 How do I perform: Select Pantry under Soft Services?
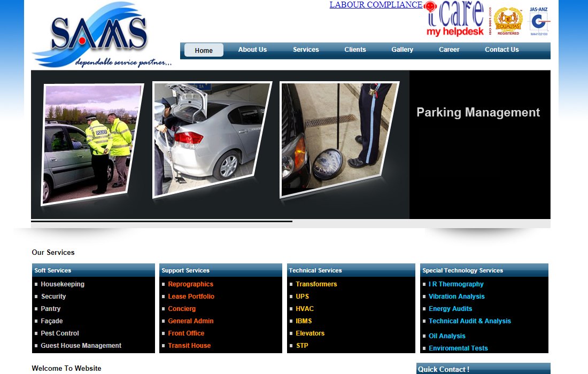(50, 309)
